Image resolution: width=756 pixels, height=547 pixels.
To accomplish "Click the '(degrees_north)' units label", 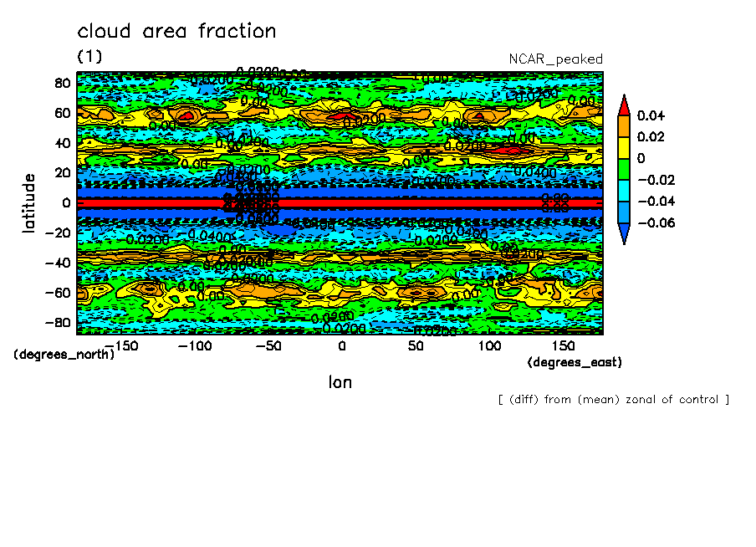I will click(x=64, y=355).
